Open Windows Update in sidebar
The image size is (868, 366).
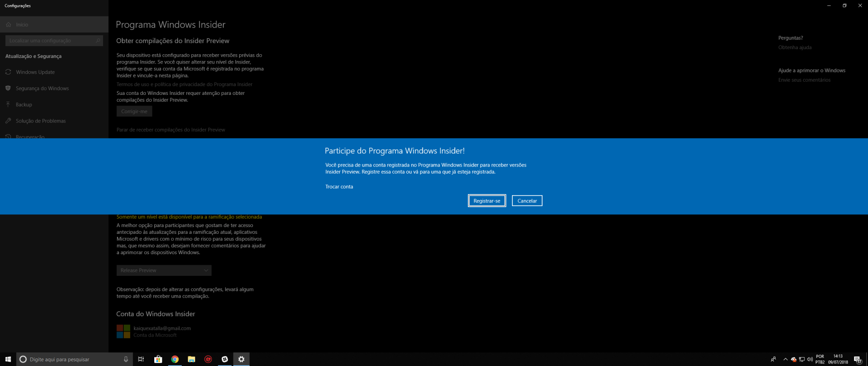(x=54, y=72)
